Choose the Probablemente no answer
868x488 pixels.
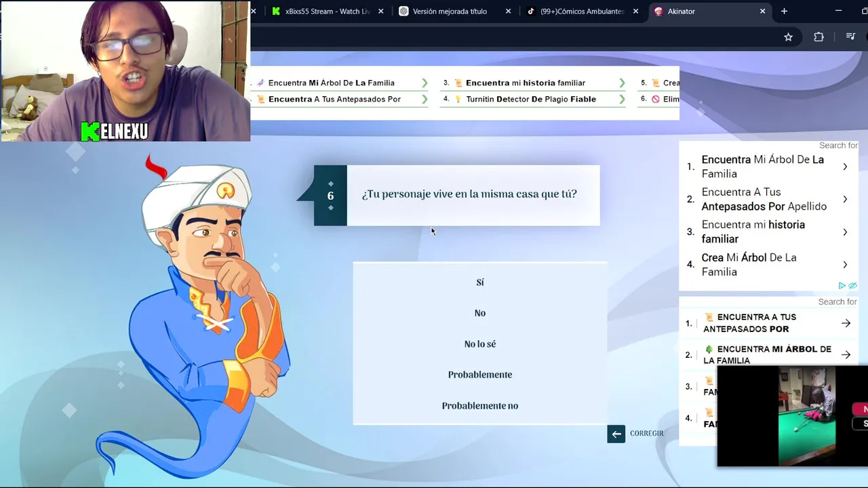pyautogui.click(x=480, y=406)
